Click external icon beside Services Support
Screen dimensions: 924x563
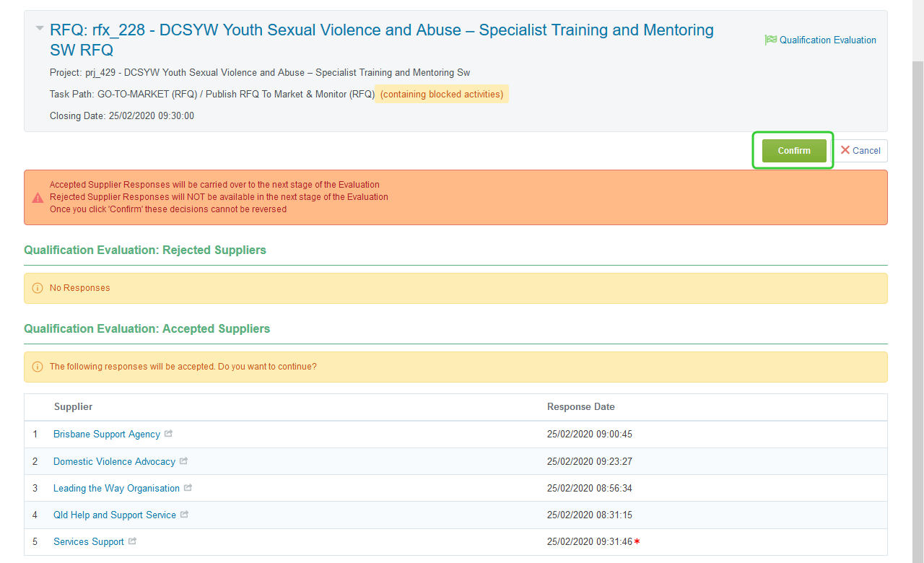pyautogui.click(x=133, y=541)
